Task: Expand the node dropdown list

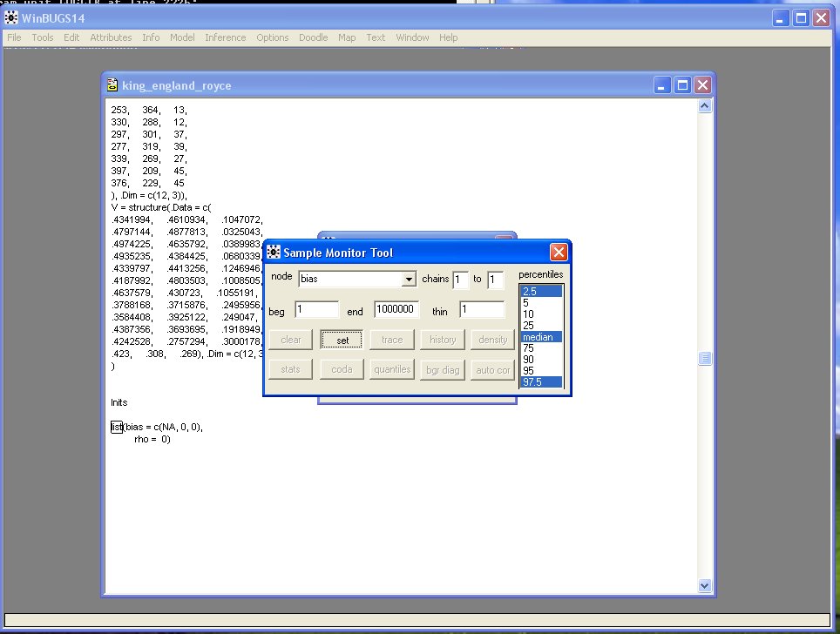Action: click(x=408, y=280)
